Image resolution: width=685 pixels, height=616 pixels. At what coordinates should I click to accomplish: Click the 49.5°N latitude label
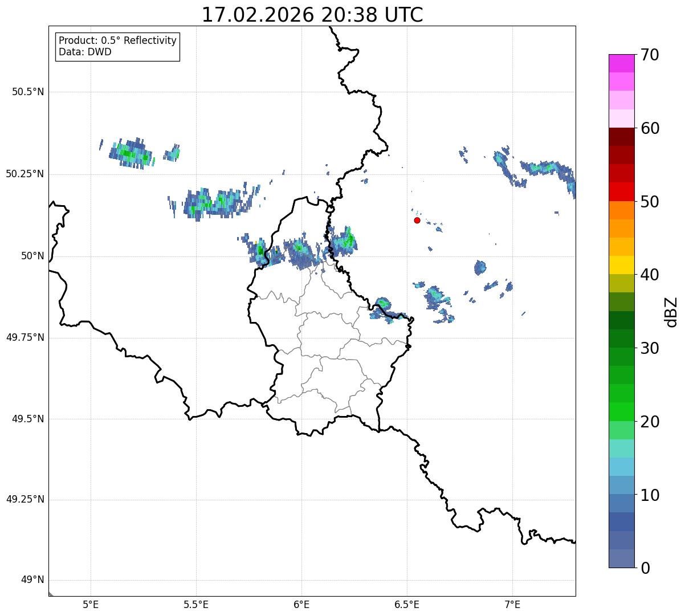click(28, 419)
